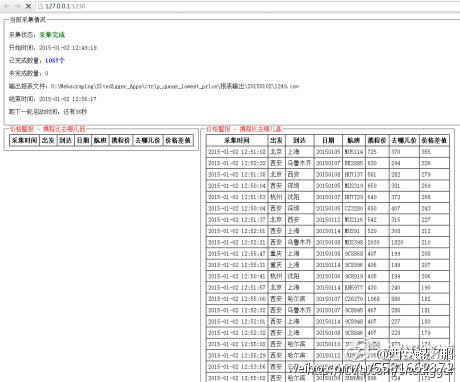This screenshot has height=382, width=460.
Task: Click flight CZ3280 in the table
Action: tap(354, 208)
